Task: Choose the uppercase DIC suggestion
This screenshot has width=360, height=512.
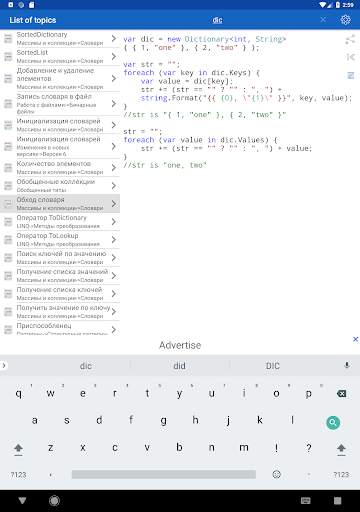Action: click(273, 366)
